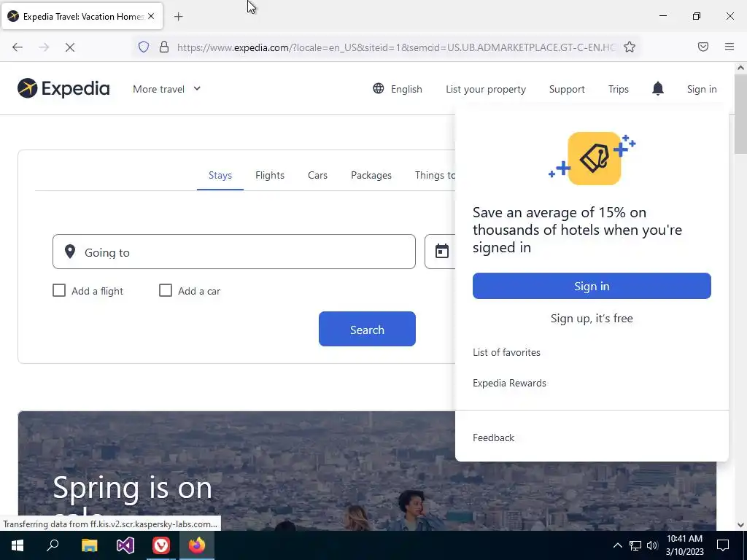The height and width of the screenshot is (560, 747).
Task: Click Sign in in the header
Action: pos(702,89)
